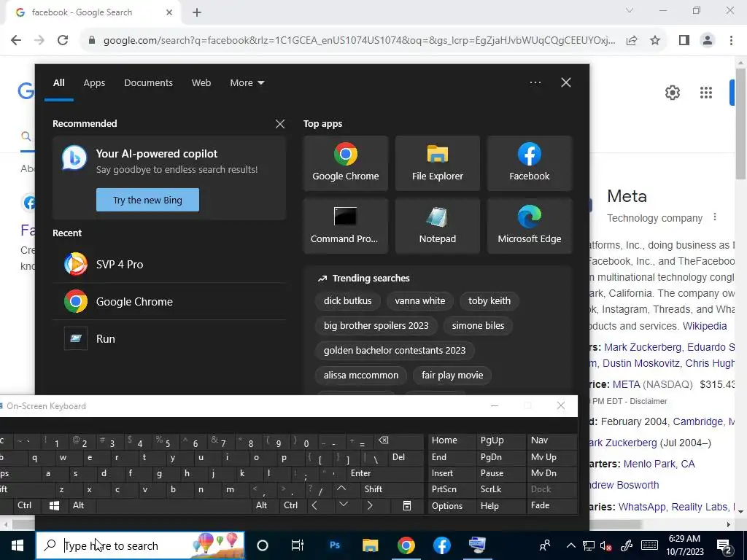The width and height of the screenshot is (747, 560).
Task: Open SVP 4 Pro from Recent
Action: (169, 264)
